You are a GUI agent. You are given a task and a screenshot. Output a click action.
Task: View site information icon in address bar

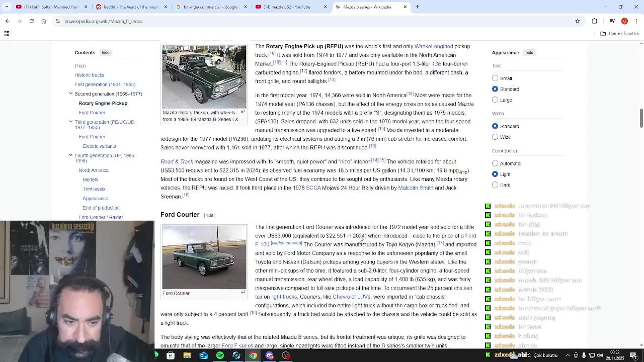pyautogui.click(x=58, y=21)
